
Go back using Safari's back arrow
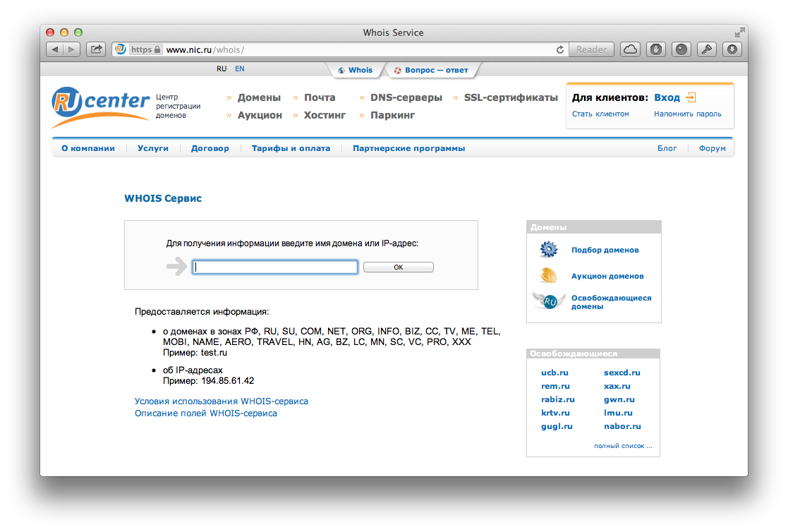(55, 49)
